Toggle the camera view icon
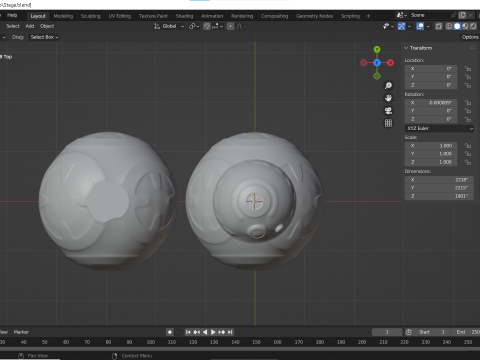The width and height of the screenshot is (480, 360). pyautogui.click(x=388, y=110)
